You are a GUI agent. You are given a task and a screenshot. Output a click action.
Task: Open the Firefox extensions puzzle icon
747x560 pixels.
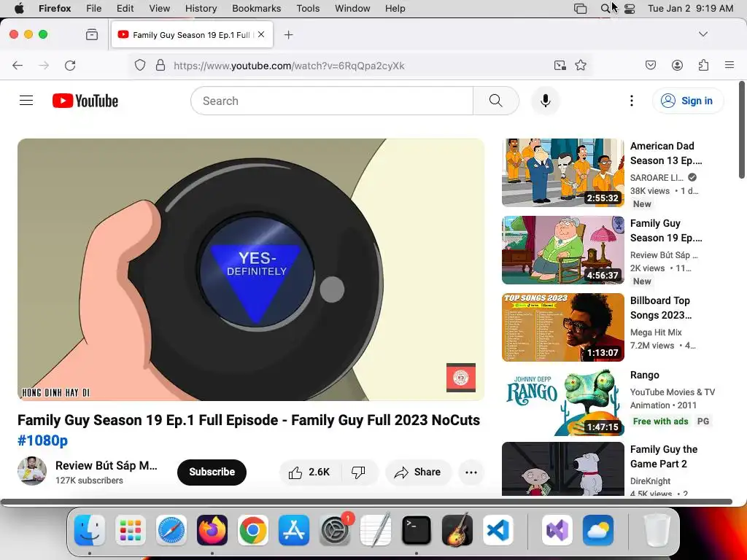tap(703, 65)
